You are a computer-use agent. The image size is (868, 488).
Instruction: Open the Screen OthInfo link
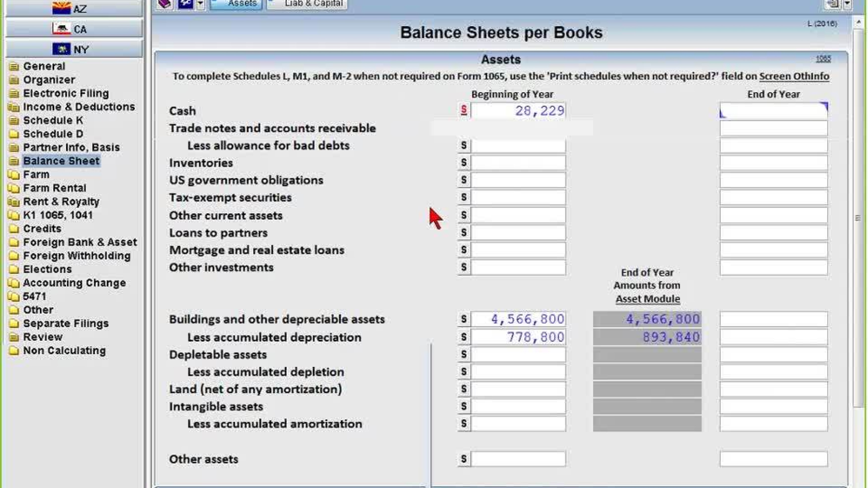[794, 77]
